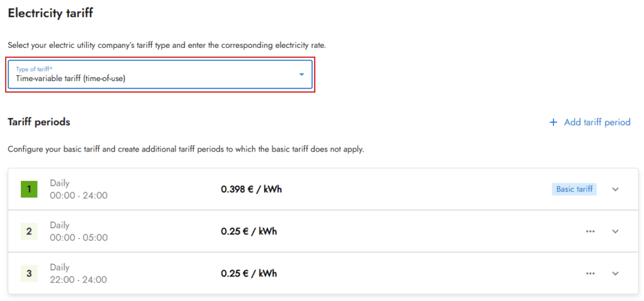This screenshot has width=644, height=301.
Task: Click the plus icon beside Add tariff period
Action: click(553, 123)
